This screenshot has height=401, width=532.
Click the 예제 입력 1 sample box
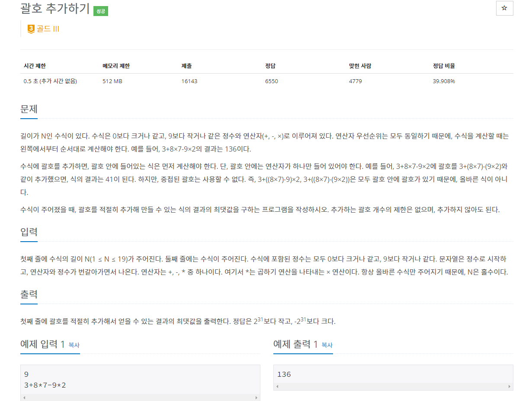pos(140,383)
